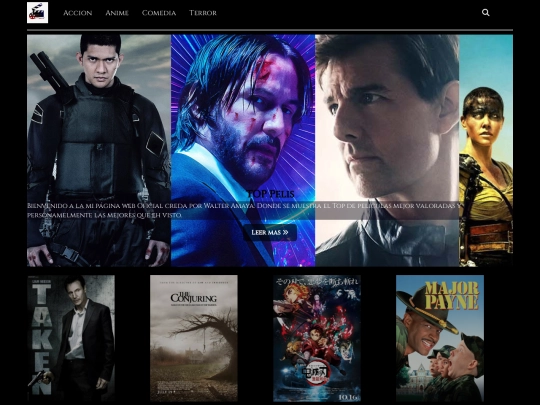Screen dimensions: 540x405
Task: Open the Demon Slayer anime poster
Action: point(317,338)
